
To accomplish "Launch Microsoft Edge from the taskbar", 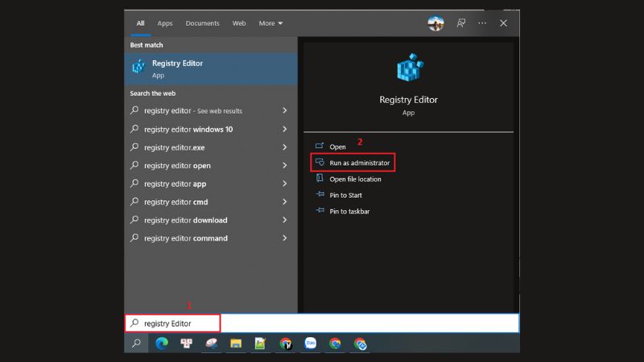I will [x=162, y=343].
